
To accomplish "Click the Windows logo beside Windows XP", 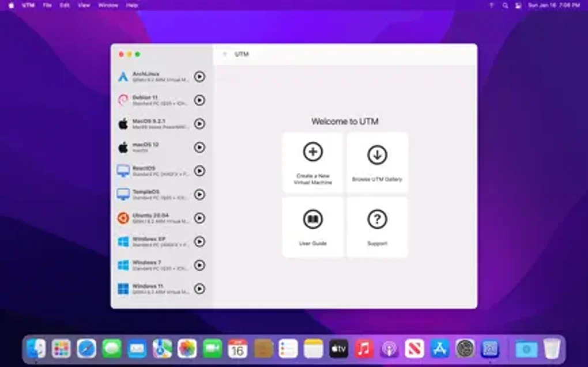I will [x=123, y=242].
